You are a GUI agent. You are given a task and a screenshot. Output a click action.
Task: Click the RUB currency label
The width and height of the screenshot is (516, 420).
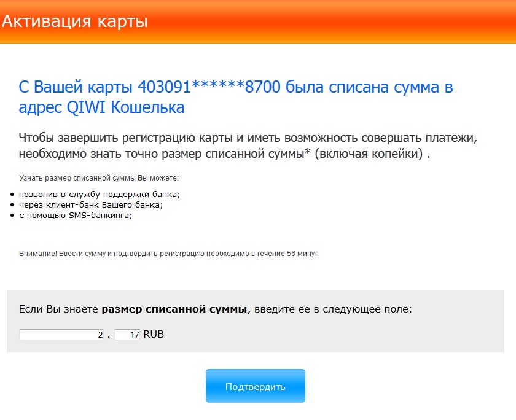(154, 335)
